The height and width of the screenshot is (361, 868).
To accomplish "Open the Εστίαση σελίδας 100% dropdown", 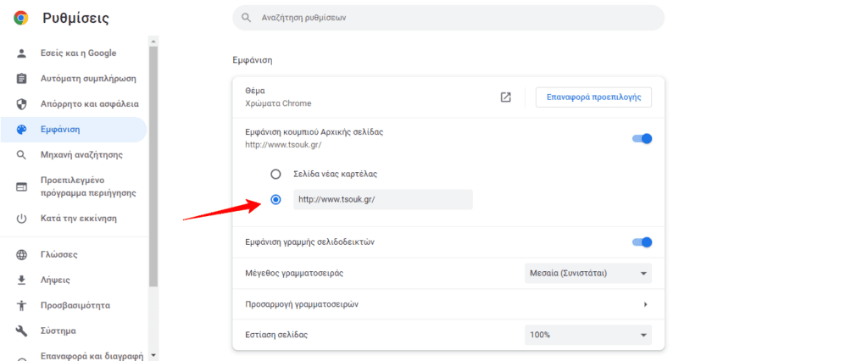I will click(587, 335).
